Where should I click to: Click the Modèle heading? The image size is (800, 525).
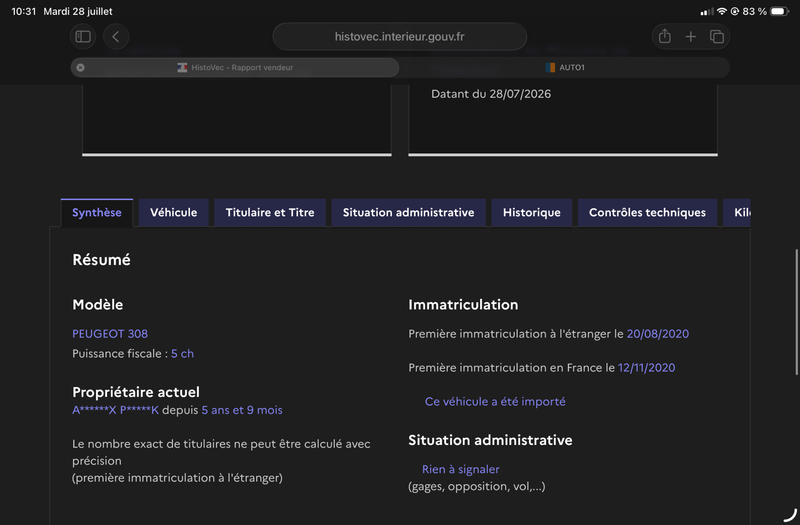point(97,305)
